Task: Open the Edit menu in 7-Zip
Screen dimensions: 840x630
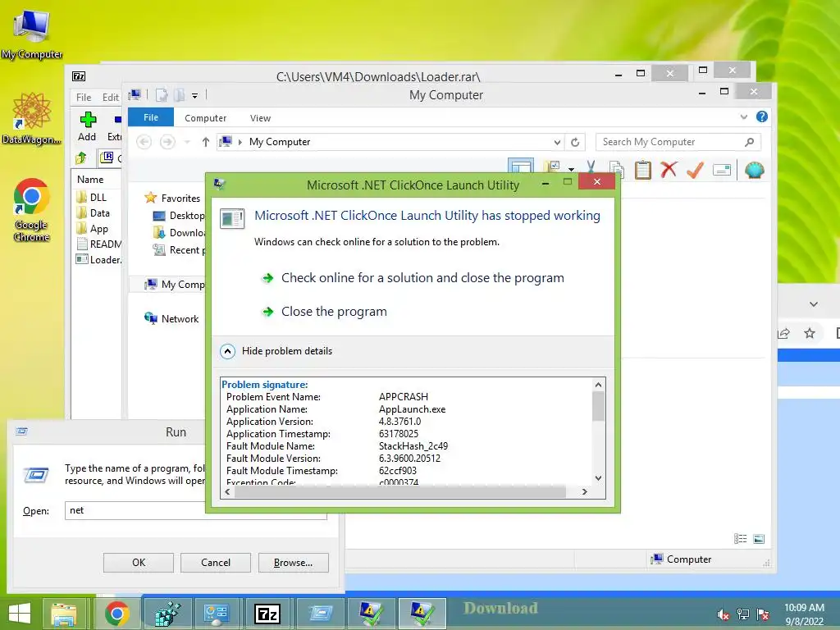Action: pyautogui.click(x=111, y=98)
